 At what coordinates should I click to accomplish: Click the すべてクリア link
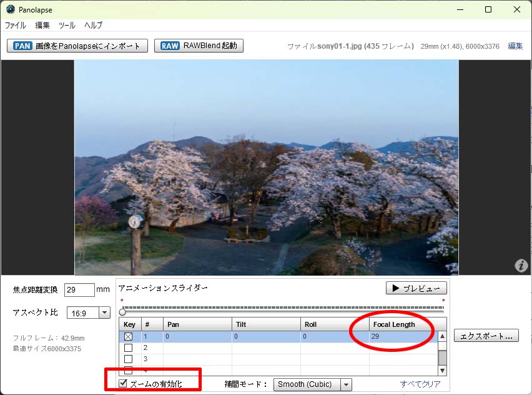[420, 384]
